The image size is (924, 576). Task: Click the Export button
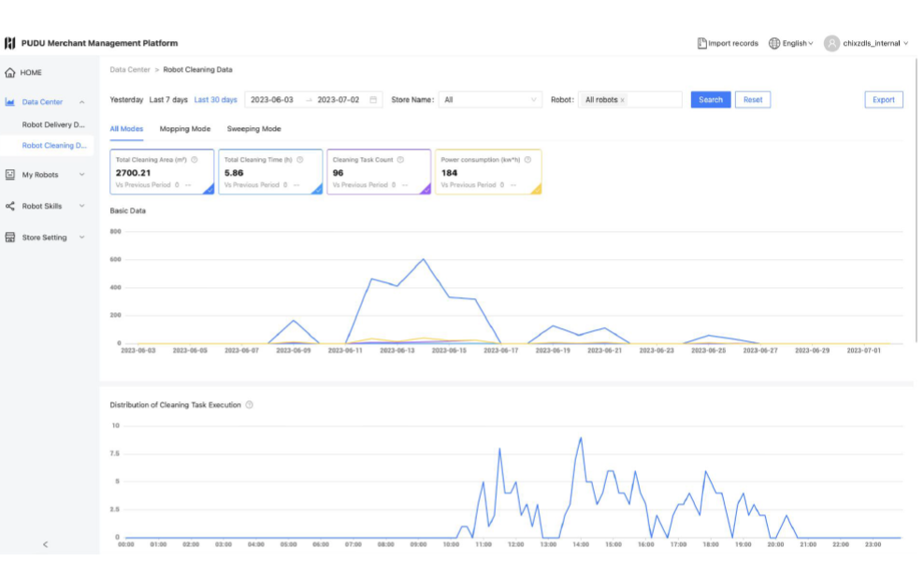(883, 100)
